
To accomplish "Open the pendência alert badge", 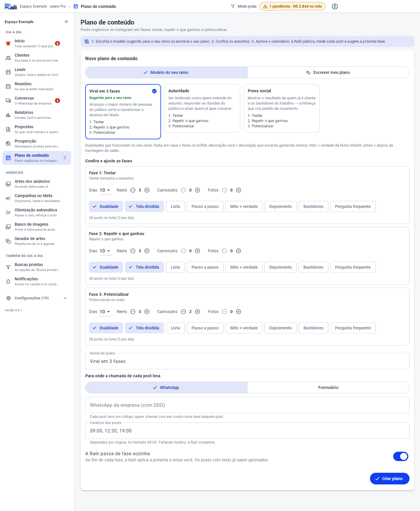I will coord(292,6).
